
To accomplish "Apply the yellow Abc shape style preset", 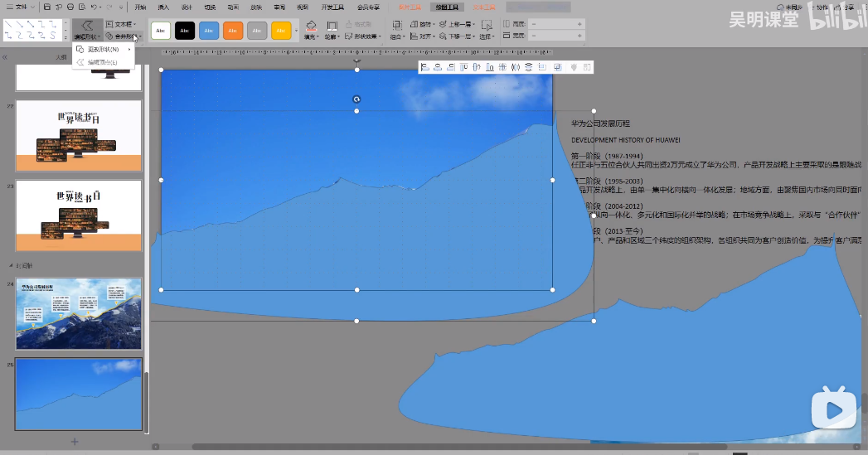I will pyautogui.click(x=281, y=31).
